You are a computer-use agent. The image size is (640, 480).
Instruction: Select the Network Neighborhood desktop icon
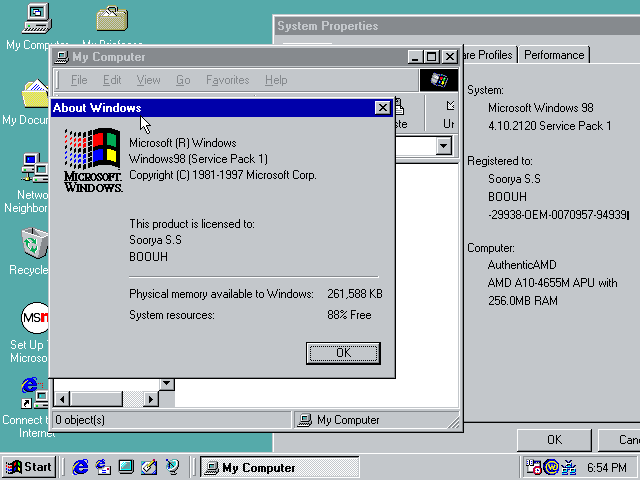[35, 167]
